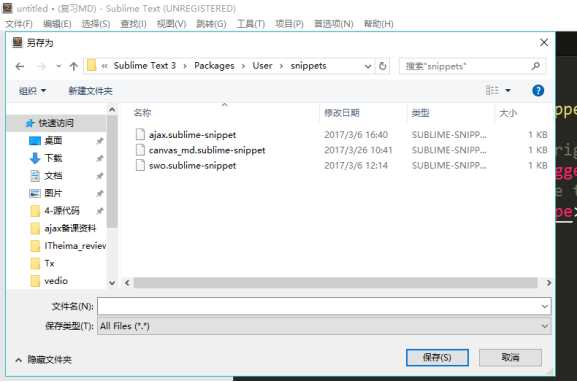The height and width of the screenshot is (382, 577).
Task: Collapse folders with 隐藏文件夹
Action: [43, 360]
